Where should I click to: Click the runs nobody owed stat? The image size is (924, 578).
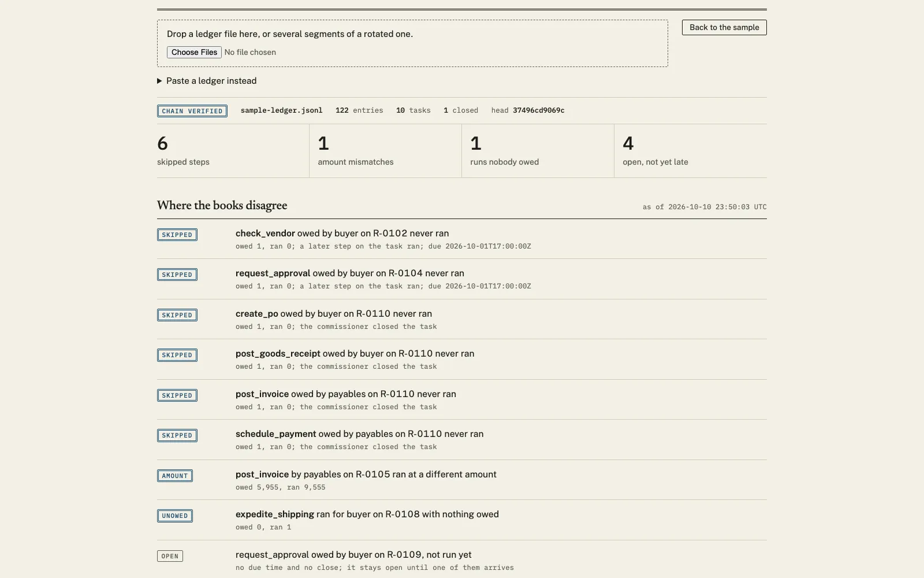[538, 151]
